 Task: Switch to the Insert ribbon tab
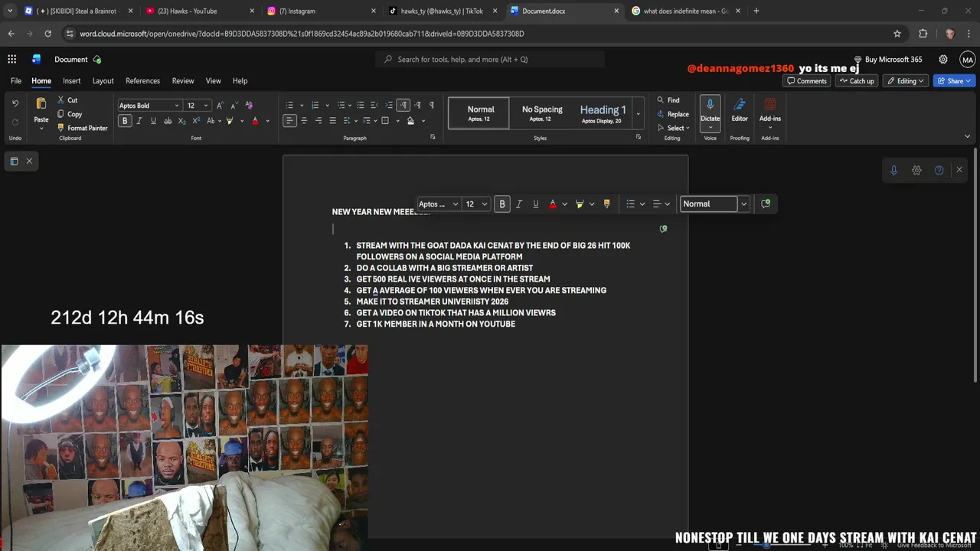(72, 80)
